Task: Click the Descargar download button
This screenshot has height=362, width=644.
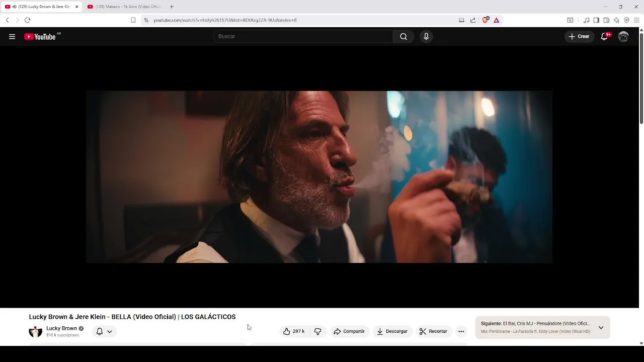Action: pyautogui.click(x=392, y=331)
